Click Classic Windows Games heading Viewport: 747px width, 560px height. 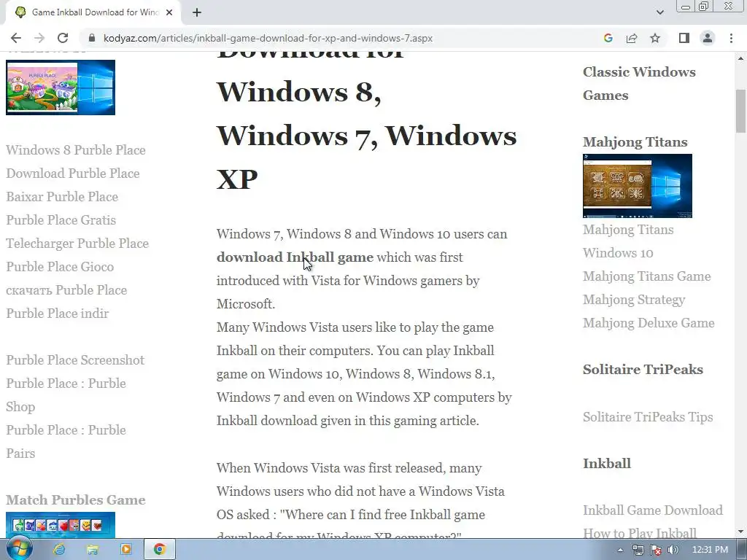point(639,83)
